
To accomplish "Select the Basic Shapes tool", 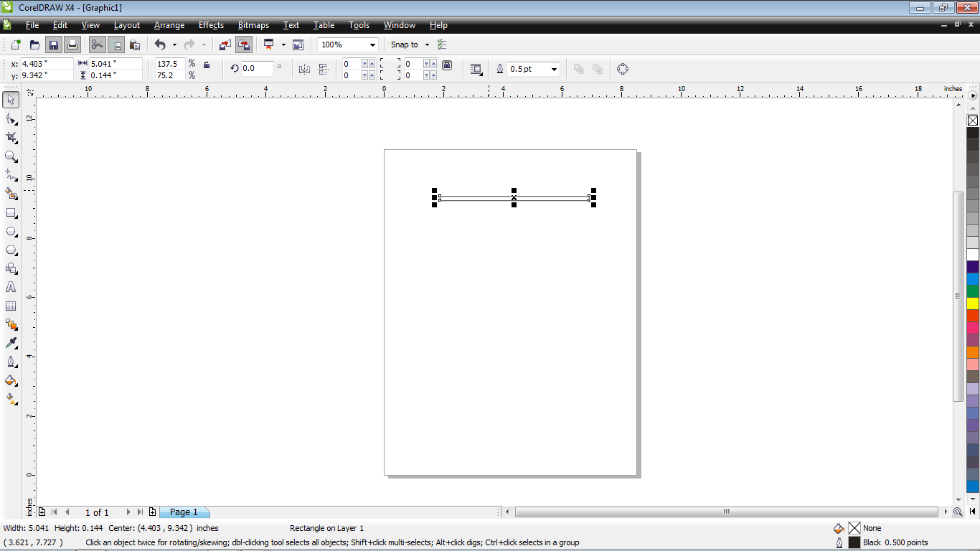I will pos(11,268).
